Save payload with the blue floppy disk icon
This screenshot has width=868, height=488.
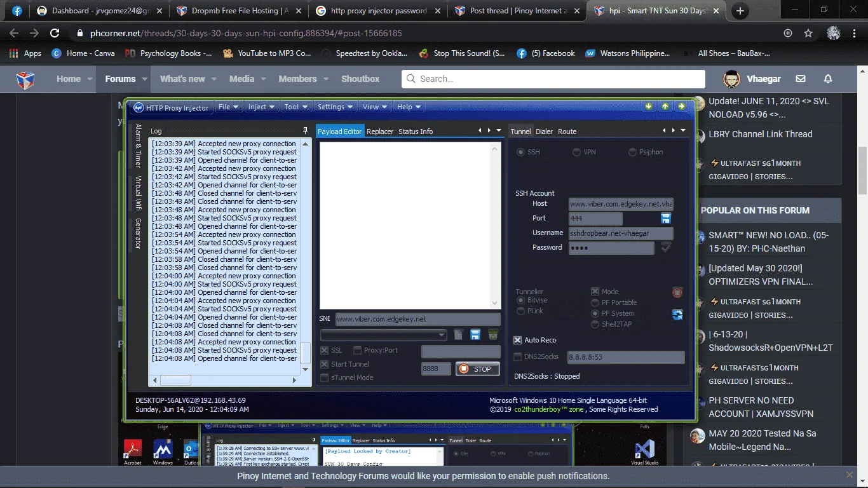[x=475, y=335]
